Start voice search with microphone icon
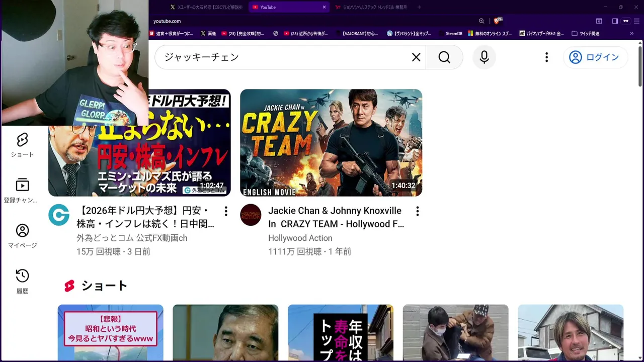Screen dimensions: 644x362 [484, 57]
